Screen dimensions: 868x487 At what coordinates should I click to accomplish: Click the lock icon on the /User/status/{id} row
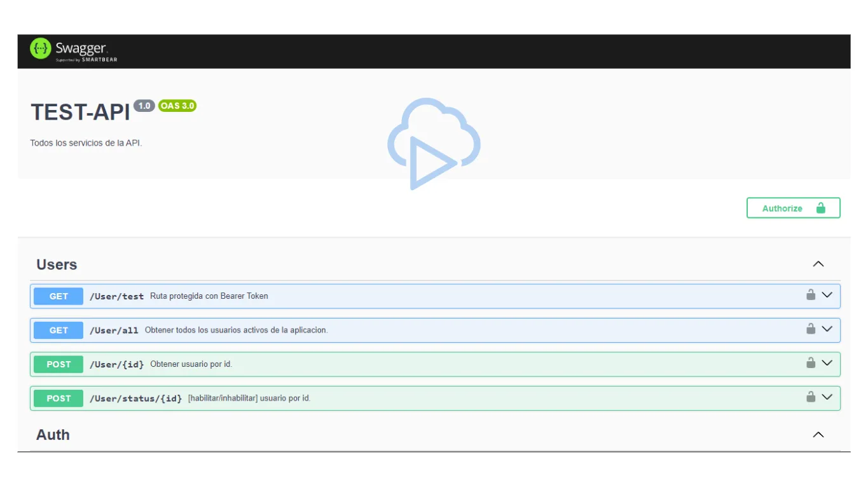tap(811, 397)
